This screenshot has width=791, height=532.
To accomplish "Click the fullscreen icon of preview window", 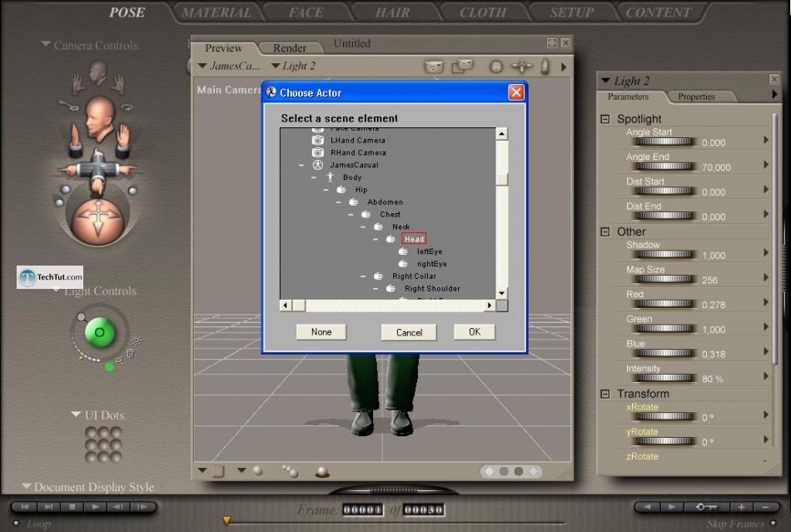I will tap(552, 43).
